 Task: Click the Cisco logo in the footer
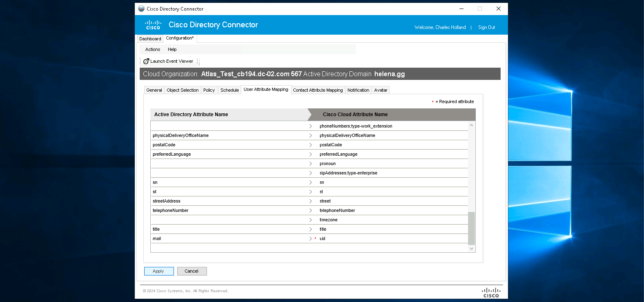tap(491, 293)
